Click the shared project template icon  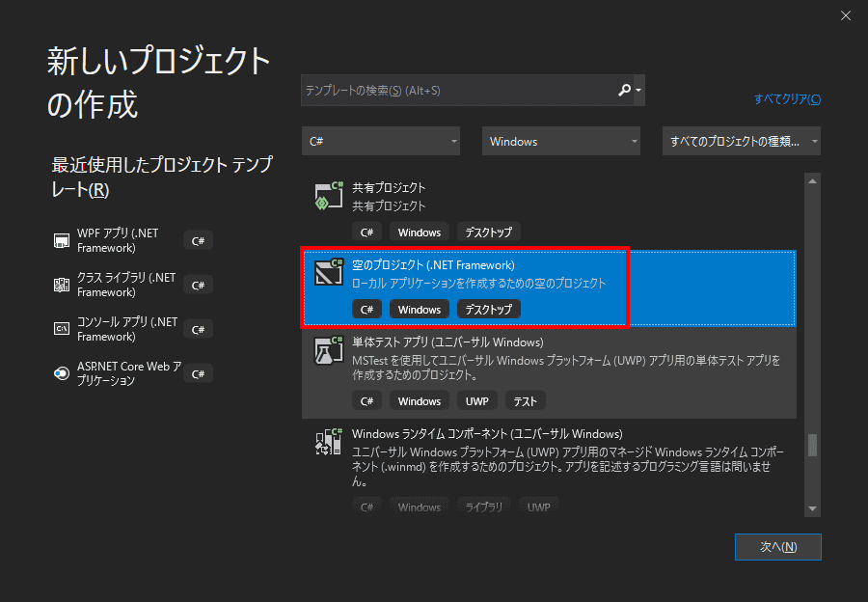coord(329,196)
